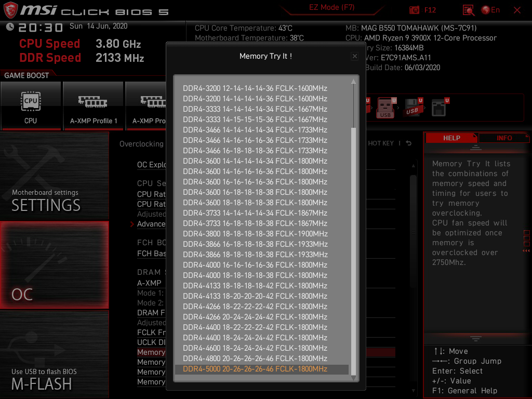Select DDR4-4266 20-24-24-24-42 FCLK-1800MHz
Screen dimensions: 532x399
[262, 317]
